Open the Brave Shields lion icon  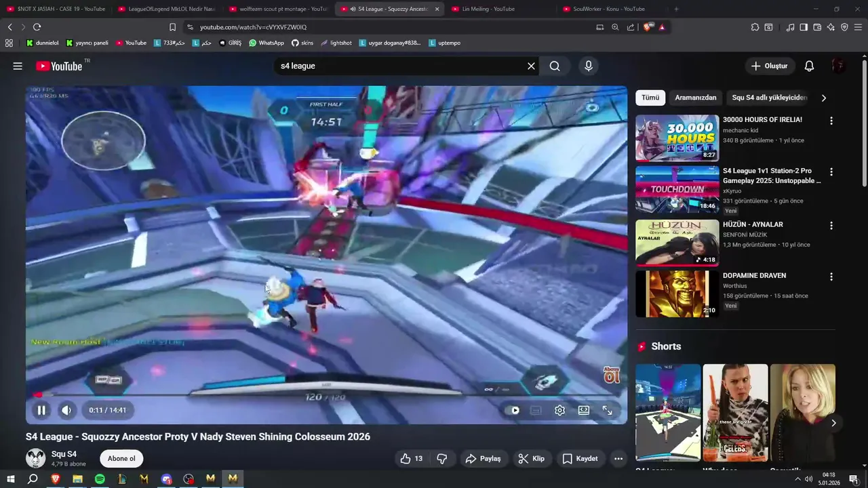647,27
